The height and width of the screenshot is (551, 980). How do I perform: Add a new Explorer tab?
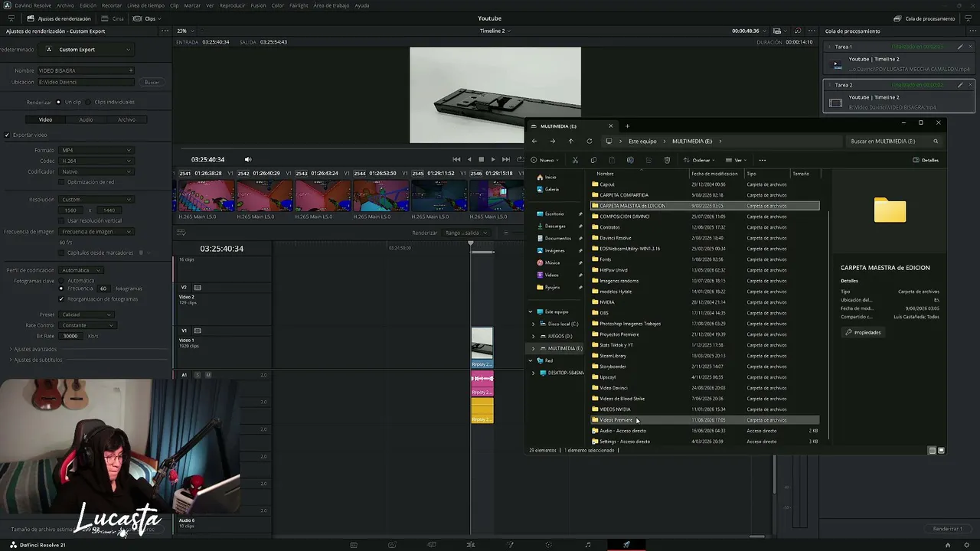627,126
